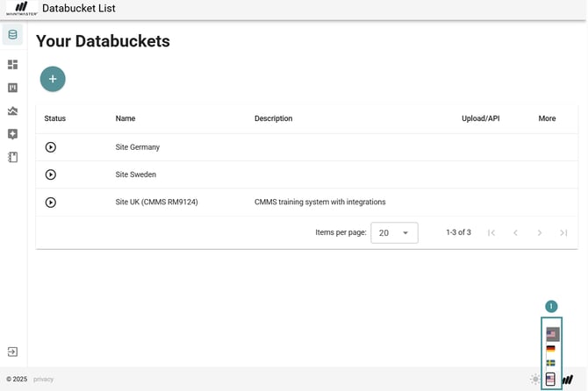
Task: Open the notebook icon in sidebar
Action: click(x=12, y=158)
